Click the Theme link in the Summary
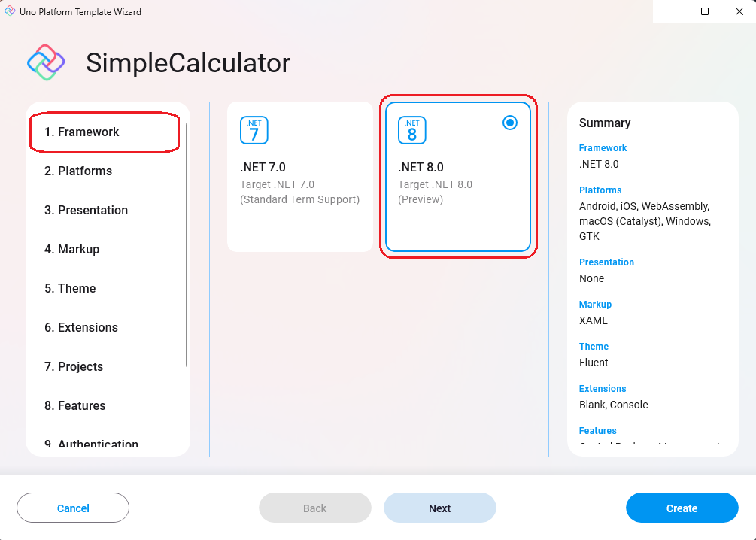Viewport: 756px width, 540px height. coord(594,346)
